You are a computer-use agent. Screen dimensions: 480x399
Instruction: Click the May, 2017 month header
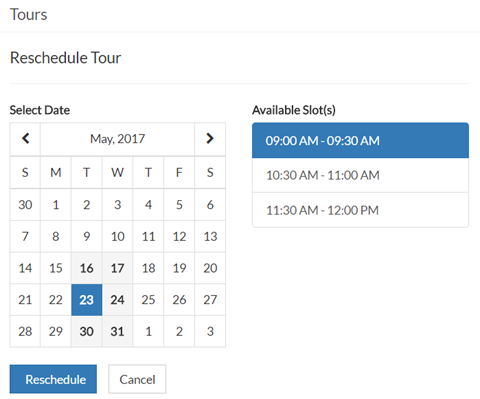(117, 139)
